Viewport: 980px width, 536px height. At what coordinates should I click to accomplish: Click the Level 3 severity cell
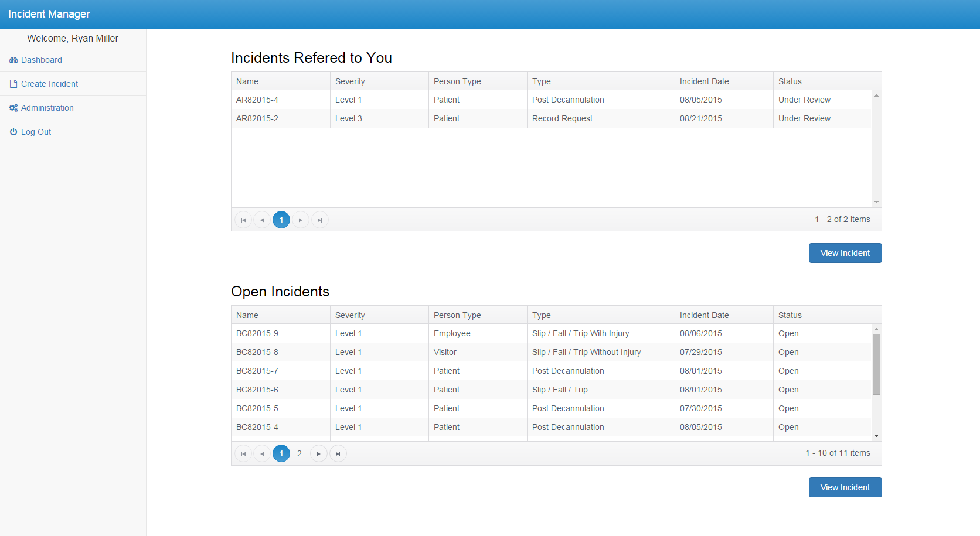(x=379, y=118)
